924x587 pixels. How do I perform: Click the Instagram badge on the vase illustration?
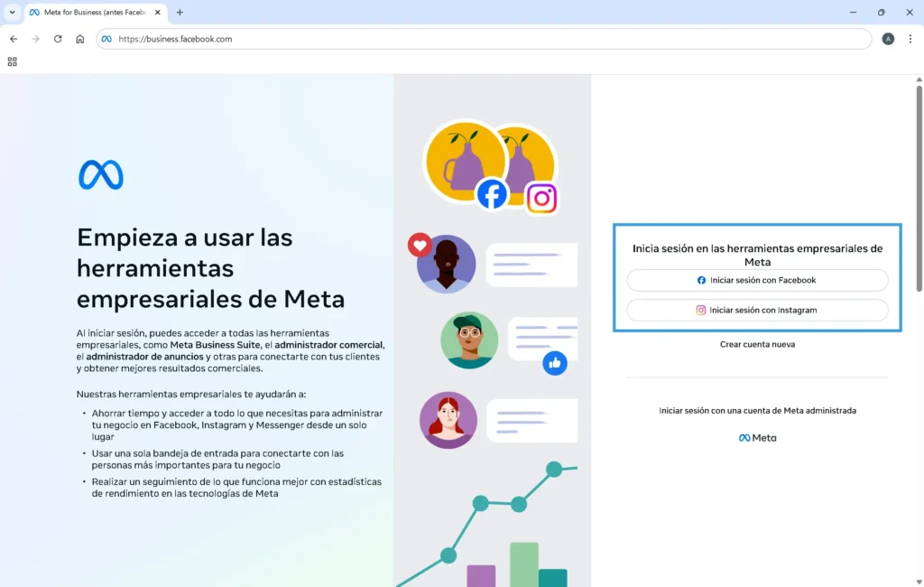tap(541, 198)
